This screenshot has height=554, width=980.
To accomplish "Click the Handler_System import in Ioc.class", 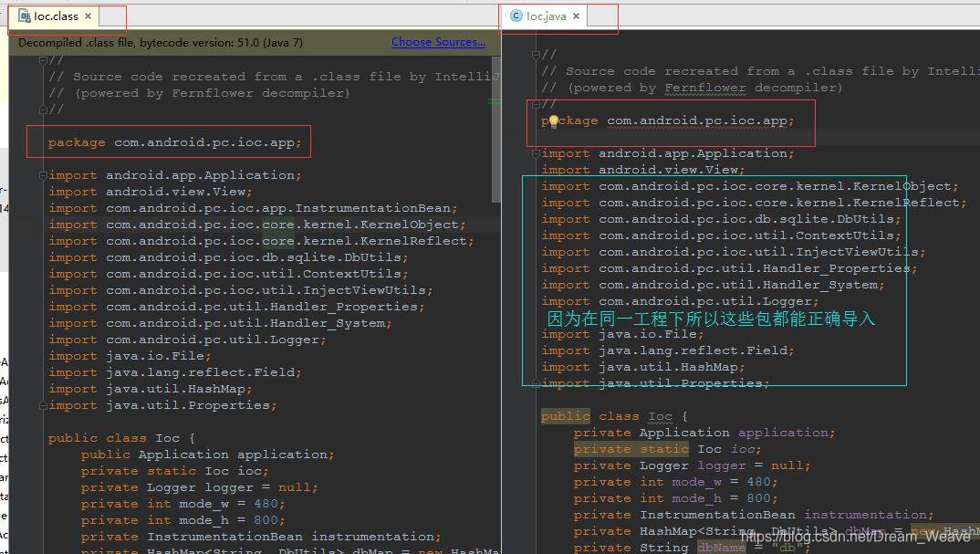I will point(220,323).
